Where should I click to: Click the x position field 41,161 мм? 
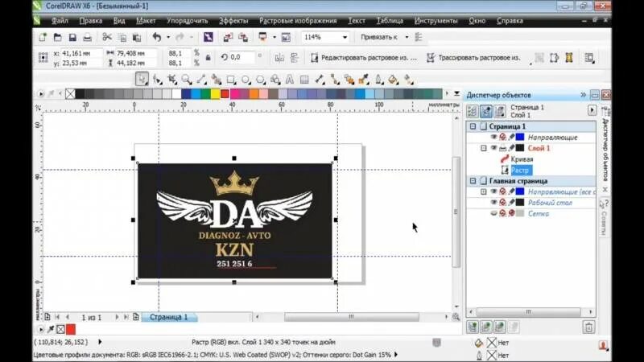[x=80, y=53]
